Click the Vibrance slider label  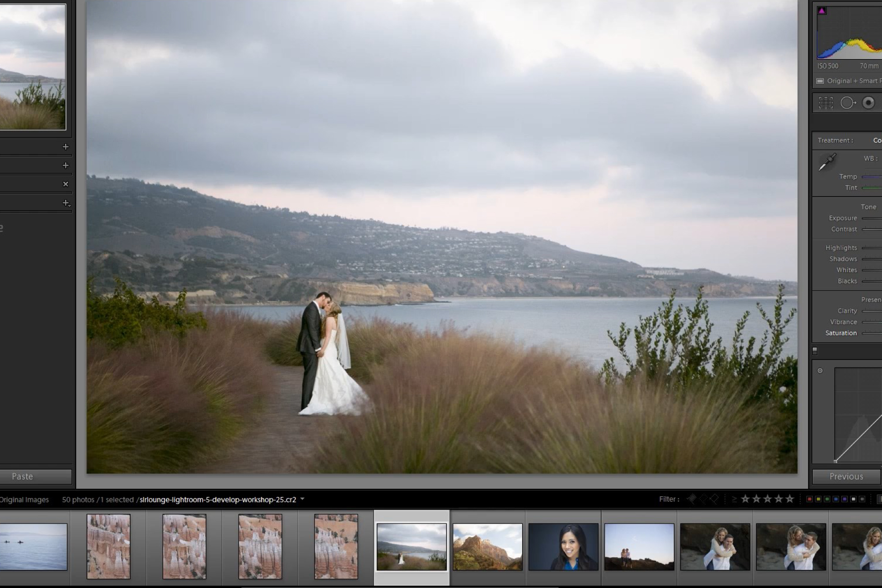coord(843,322)
